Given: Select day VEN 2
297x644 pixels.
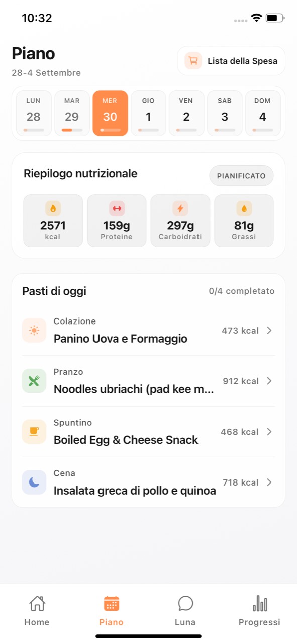Looking at the screenshot, I should point(186,113).
